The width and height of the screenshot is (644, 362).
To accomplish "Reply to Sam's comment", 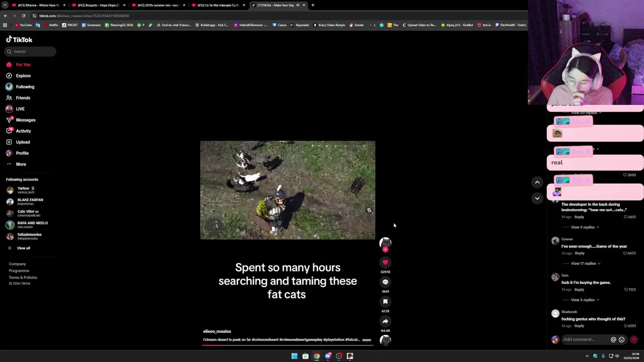I will click(x=580, y=290).
